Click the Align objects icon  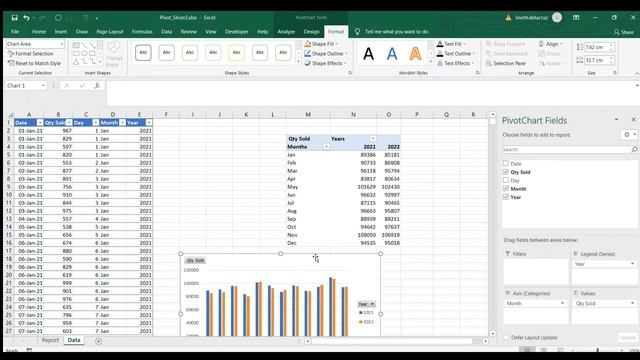(x=550, y=44)
